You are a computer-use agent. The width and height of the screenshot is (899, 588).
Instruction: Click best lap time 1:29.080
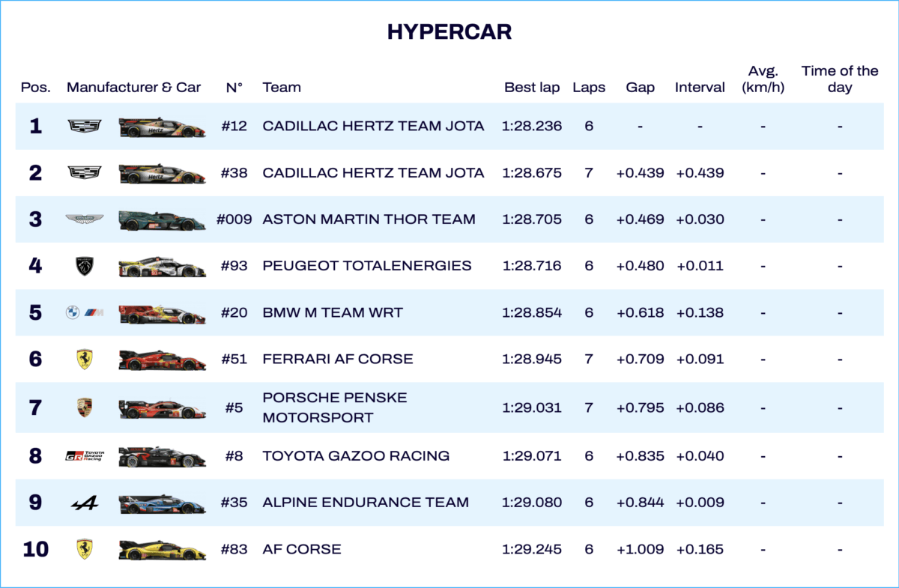click(532, 503)
